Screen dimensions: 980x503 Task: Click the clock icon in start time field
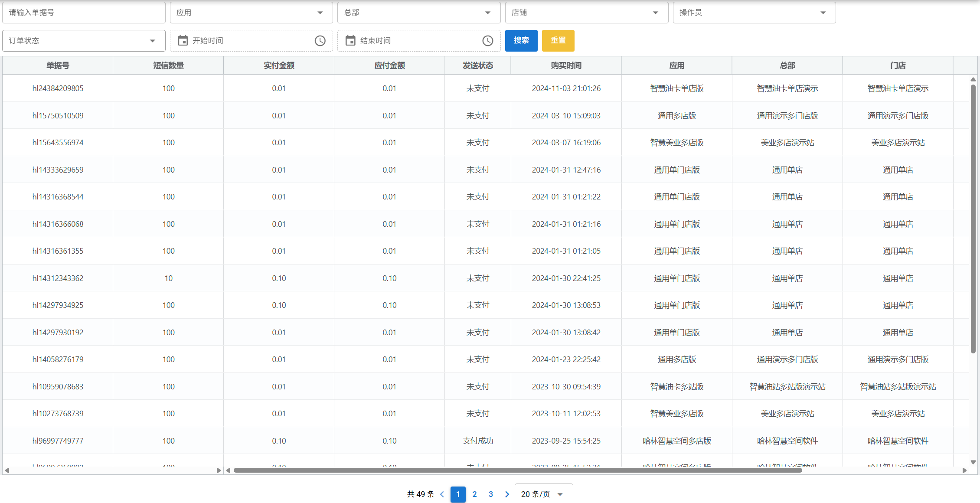point(320,41)
